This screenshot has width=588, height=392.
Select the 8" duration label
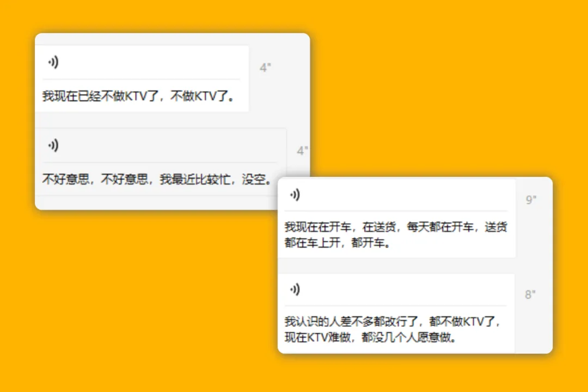530,295
